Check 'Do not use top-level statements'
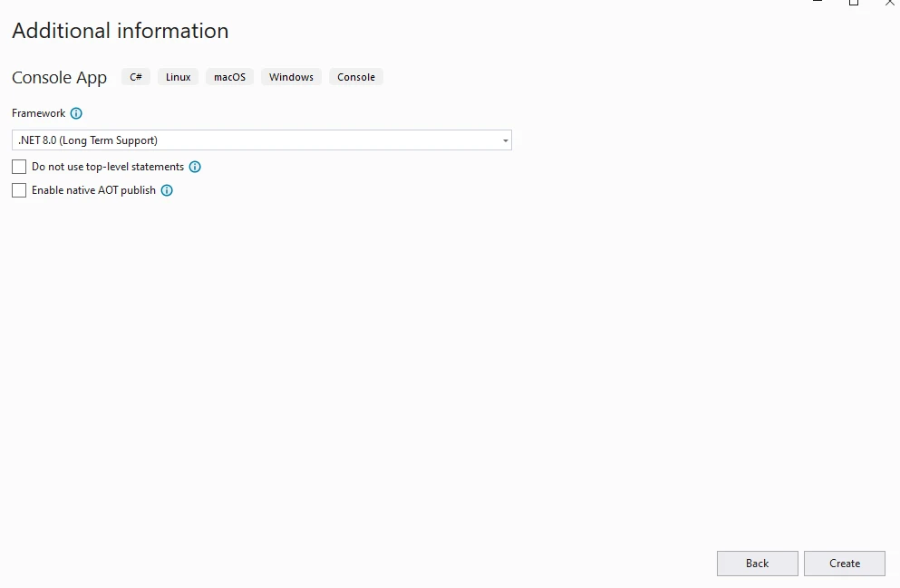The image size is (900, 588). (x=19, y=167)
